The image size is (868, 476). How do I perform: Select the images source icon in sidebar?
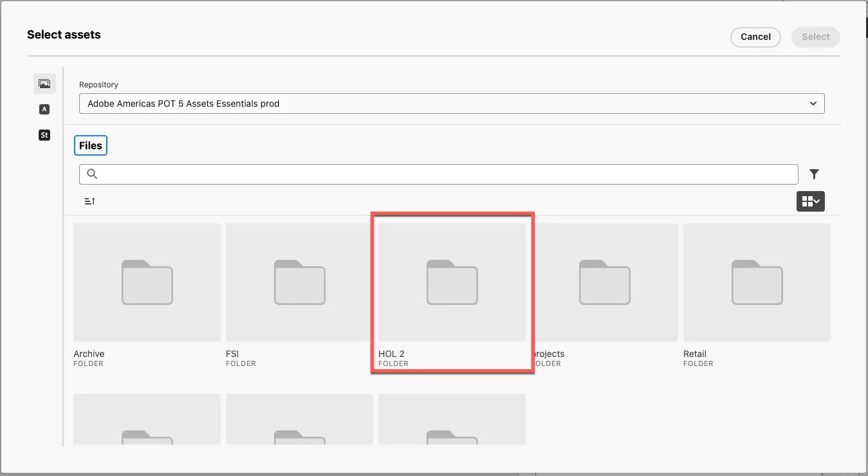tap(44, 84)
